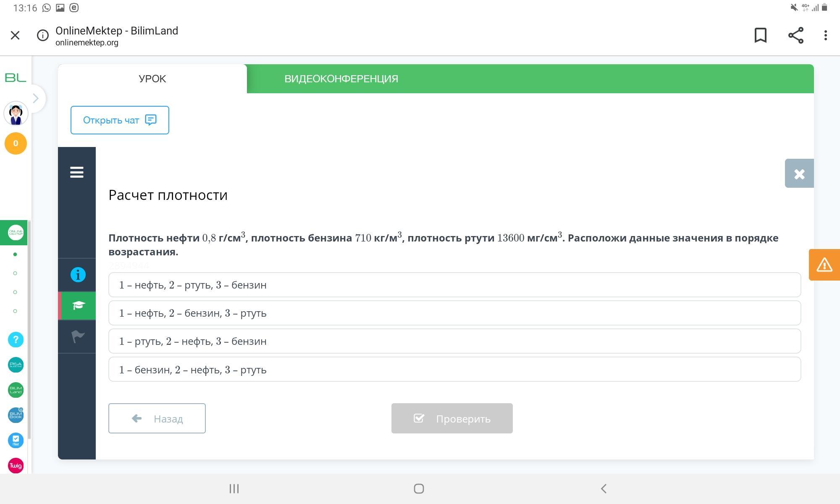Click the Проверить check button

click(452, 418)
